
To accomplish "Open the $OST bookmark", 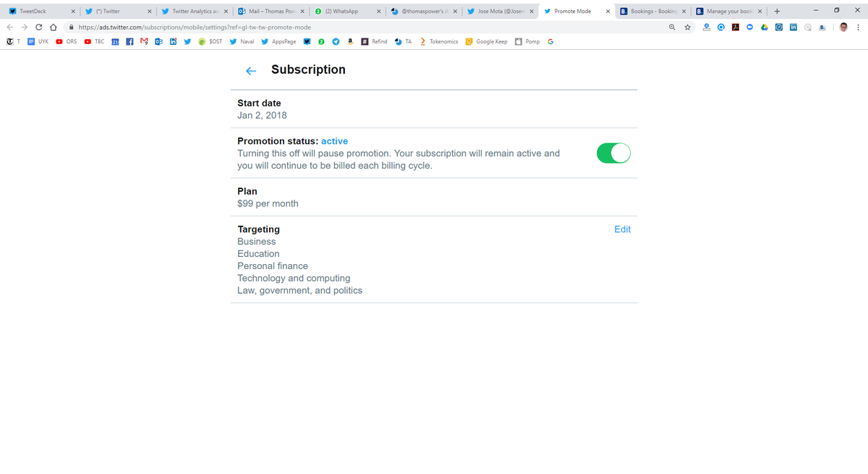I will [x=210, y=41].
